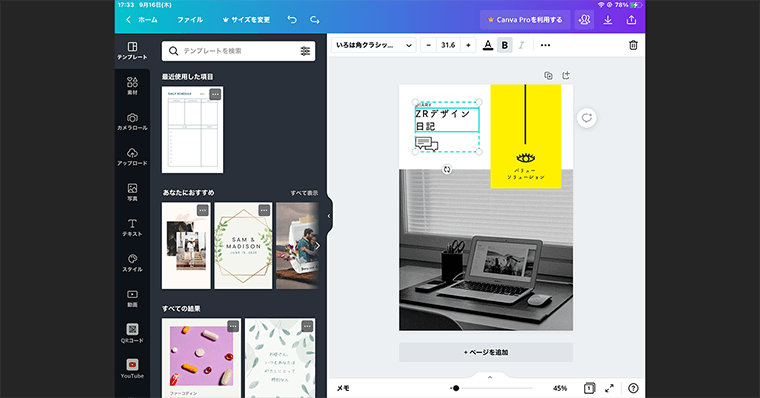Open the メモ notes panel
760x398 pixels.
coord(343,388)
